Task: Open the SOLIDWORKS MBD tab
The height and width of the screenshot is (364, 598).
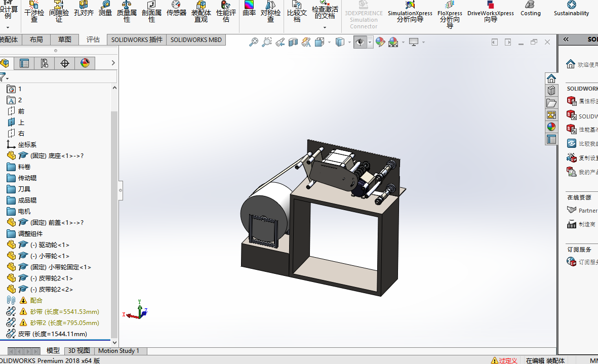Action: point(196,39)
